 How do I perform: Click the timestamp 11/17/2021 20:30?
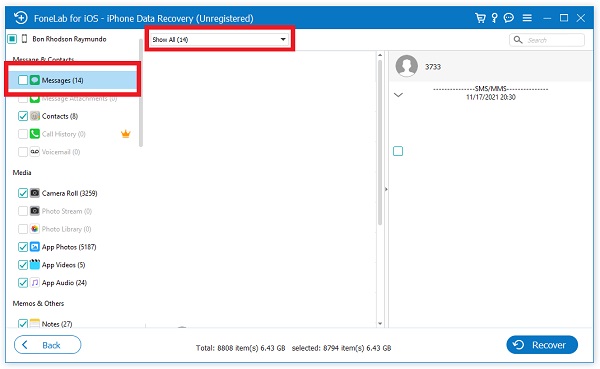click(491, 97)
